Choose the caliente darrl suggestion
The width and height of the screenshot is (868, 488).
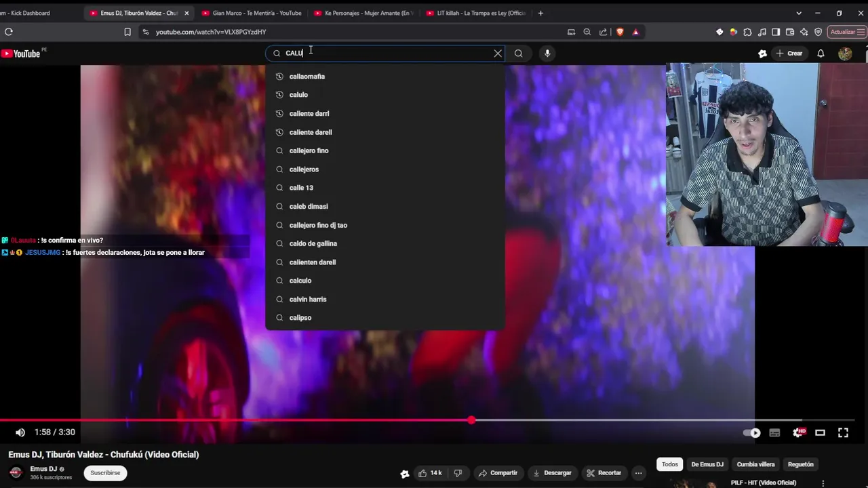[385, 113]
